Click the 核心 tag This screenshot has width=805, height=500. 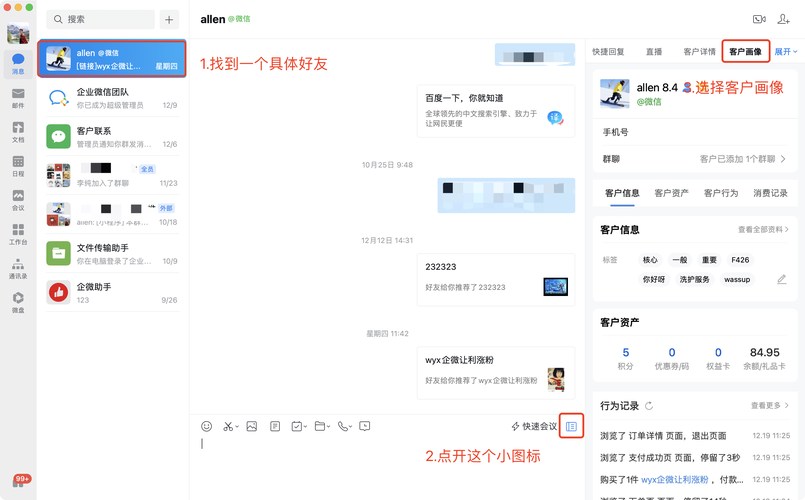650,260
